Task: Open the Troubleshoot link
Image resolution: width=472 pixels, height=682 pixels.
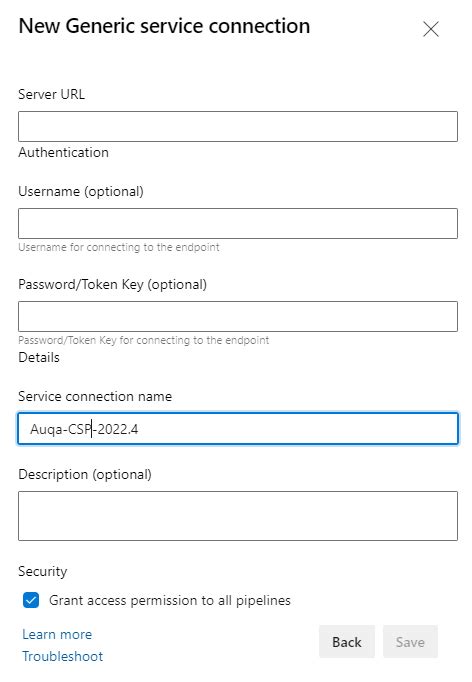Action: coord(63,656)
